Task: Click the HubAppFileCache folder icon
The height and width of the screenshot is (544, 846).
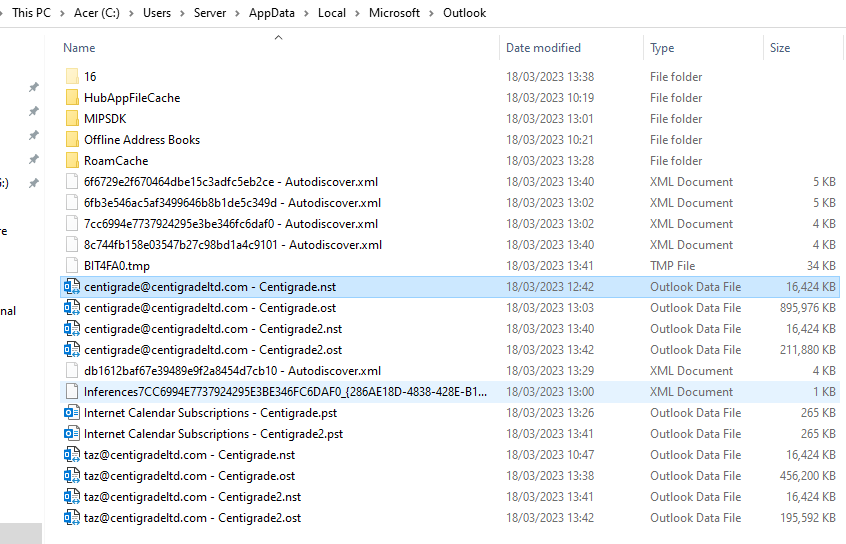Action: [72, 98]
